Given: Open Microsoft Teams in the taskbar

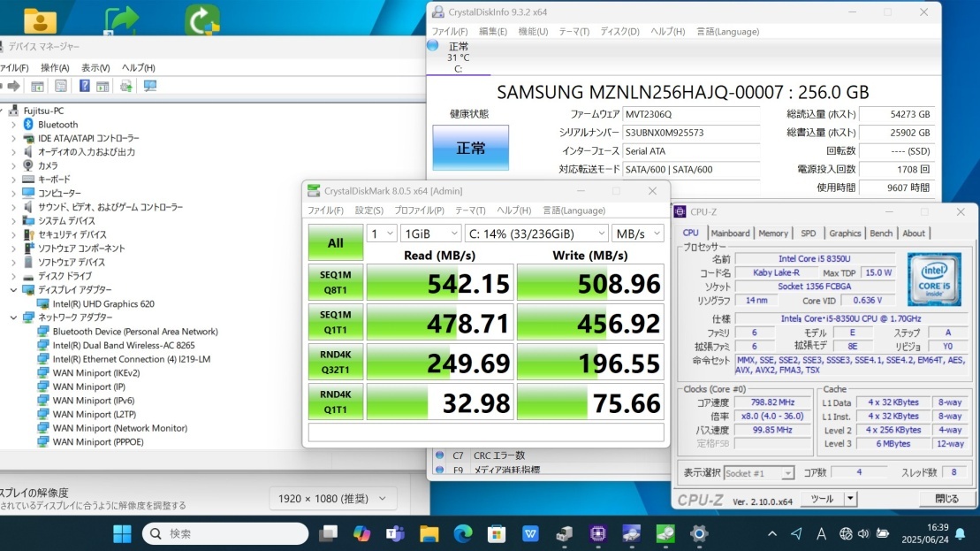Looking at the screenshot, I should tap(396, 533).
